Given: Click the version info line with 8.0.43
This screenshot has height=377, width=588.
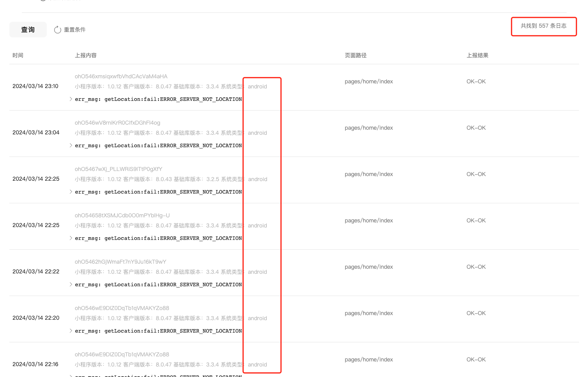Looking at the screenshot, I should [171, 179].
